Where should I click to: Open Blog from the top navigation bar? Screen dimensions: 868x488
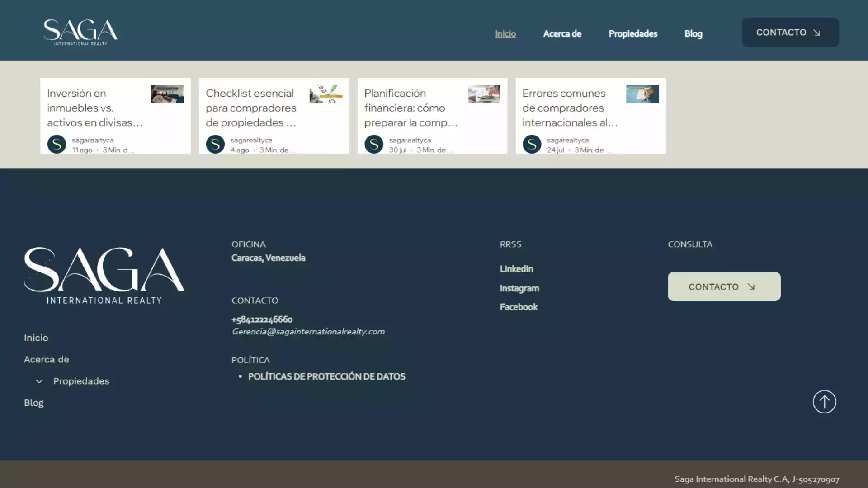pos(693,34)
